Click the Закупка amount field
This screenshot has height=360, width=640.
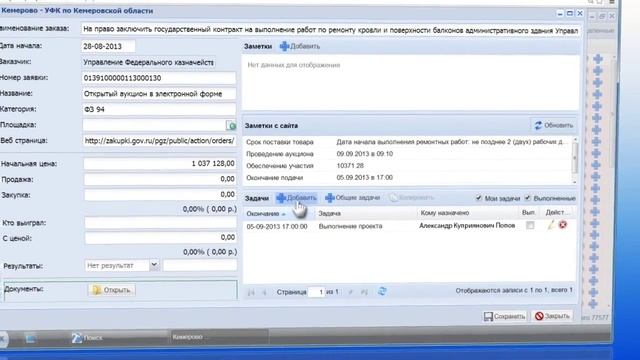(x=160, y=195)
